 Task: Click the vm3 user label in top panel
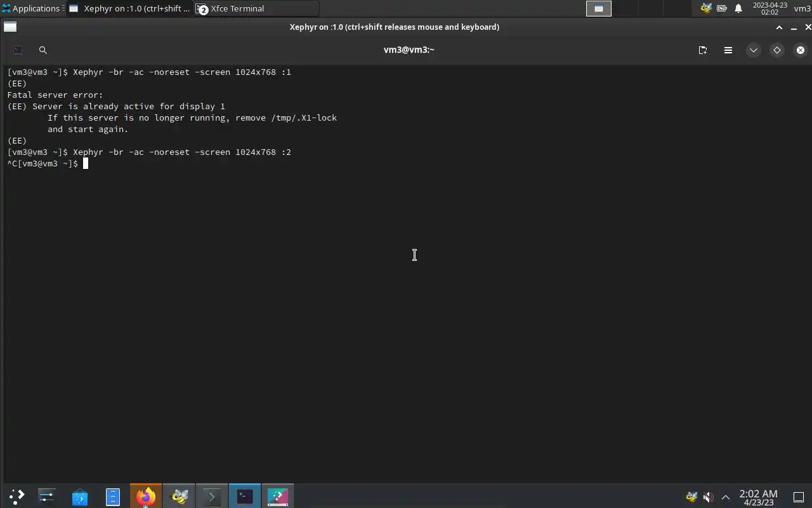coord(802,8)
